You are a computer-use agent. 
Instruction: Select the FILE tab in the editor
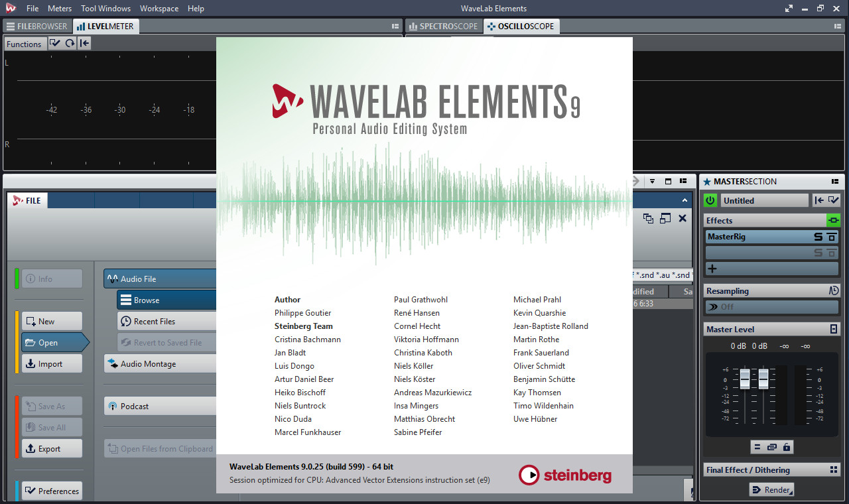(28, 200)
